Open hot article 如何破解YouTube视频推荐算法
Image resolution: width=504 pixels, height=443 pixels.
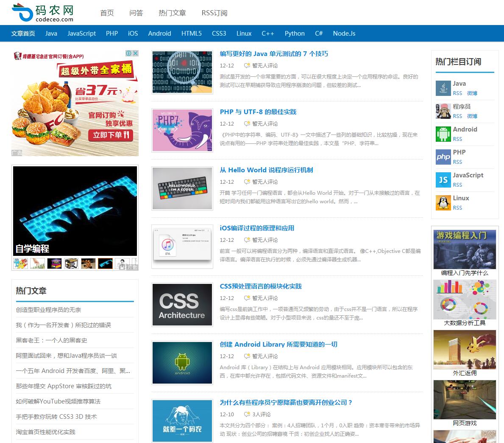[x=58, y=401]
